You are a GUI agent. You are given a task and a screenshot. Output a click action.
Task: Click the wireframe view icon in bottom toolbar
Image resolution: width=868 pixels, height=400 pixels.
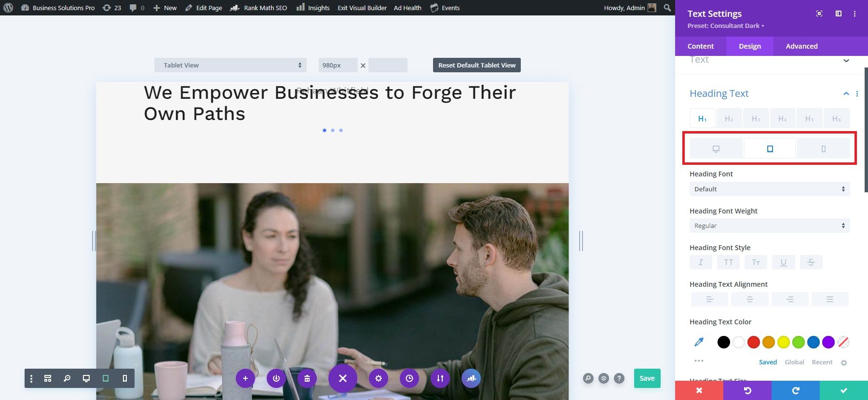48,378
